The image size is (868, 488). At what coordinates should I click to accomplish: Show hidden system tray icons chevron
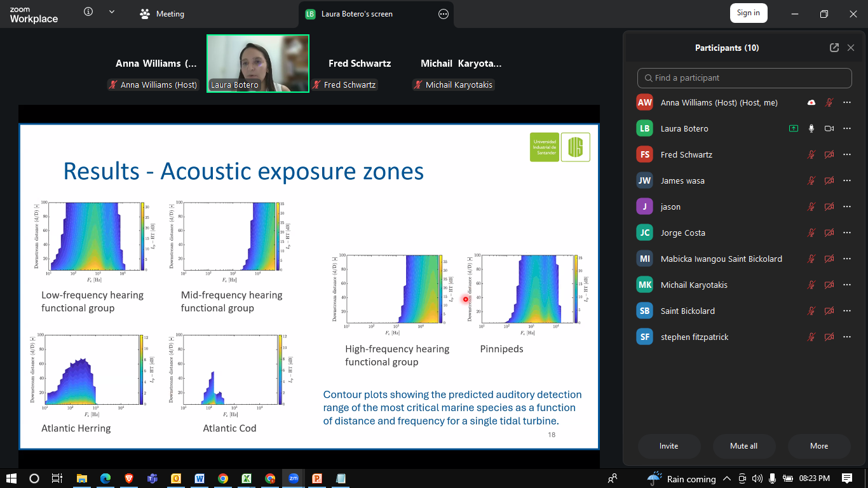click(x=726, y=478)
